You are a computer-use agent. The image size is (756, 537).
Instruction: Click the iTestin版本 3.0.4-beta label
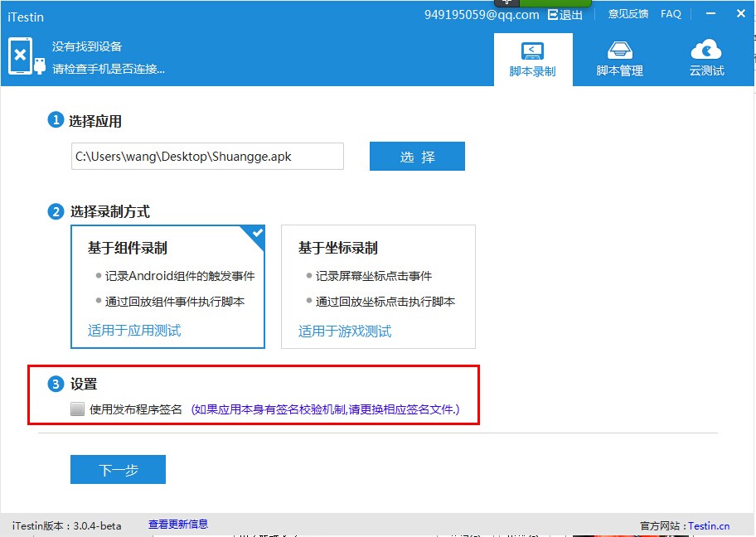[67, 526]
